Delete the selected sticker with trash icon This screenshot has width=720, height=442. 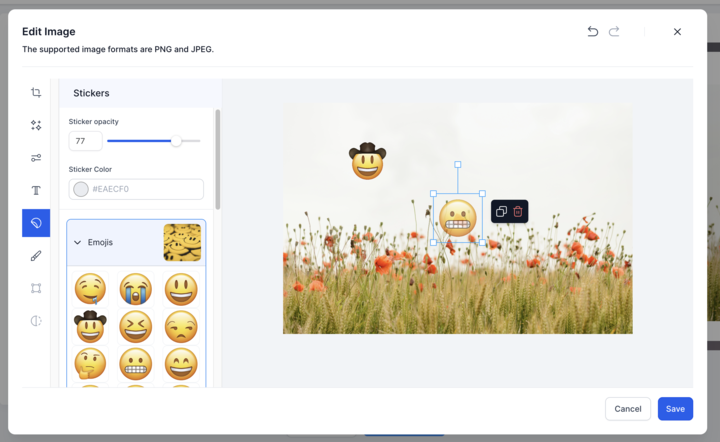click(x=518, y=212)
